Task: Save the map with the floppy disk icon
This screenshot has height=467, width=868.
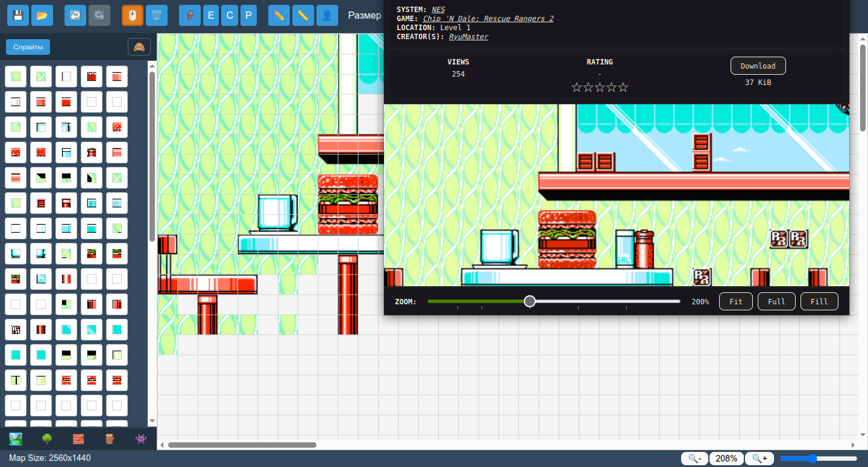Action: [17, 15]
